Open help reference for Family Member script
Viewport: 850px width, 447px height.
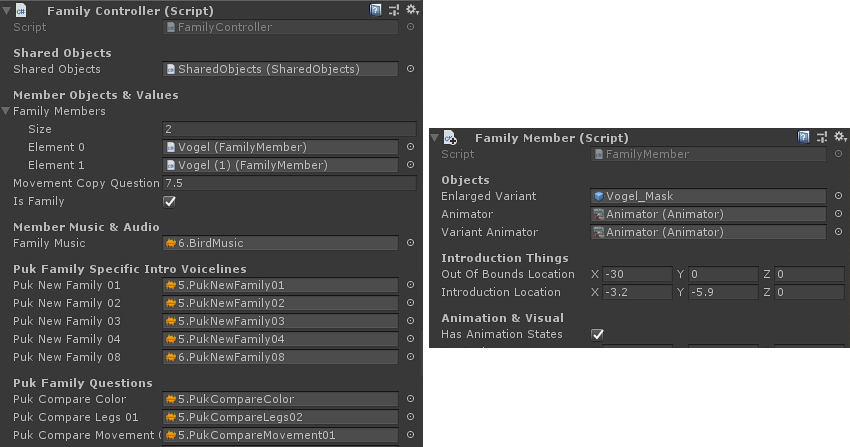point(804,137)
